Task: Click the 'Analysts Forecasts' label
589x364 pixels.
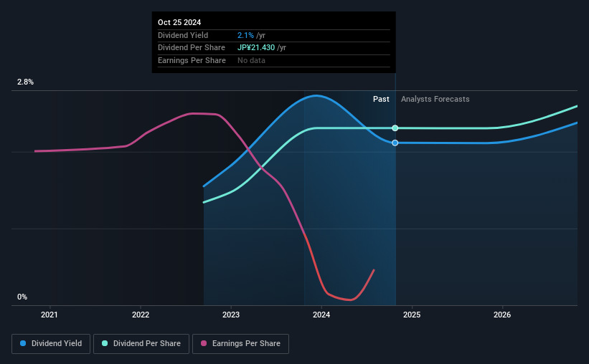Action: [435, 99]
